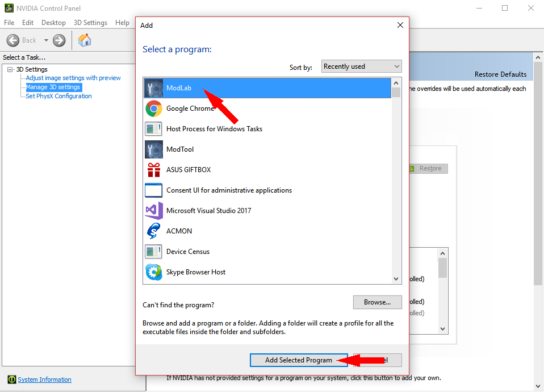
Task: Click main window scrollbar down arrow
Action: [x=538, y=386]
